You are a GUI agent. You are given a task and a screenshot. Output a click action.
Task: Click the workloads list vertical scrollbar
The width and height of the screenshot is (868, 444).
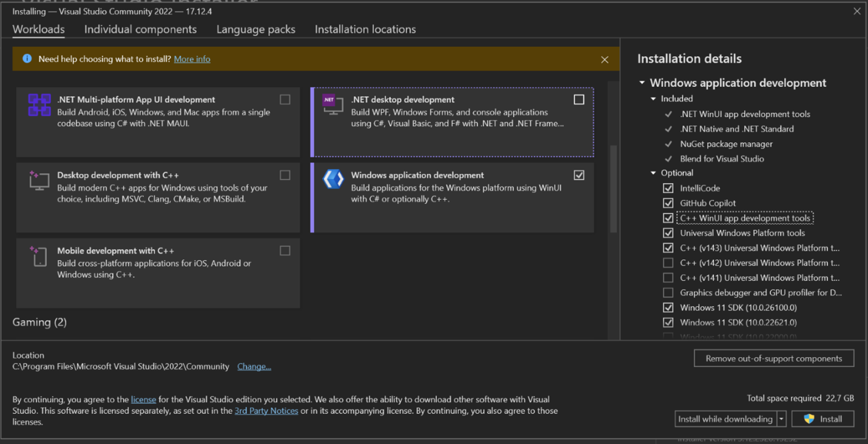pos(613,189)
